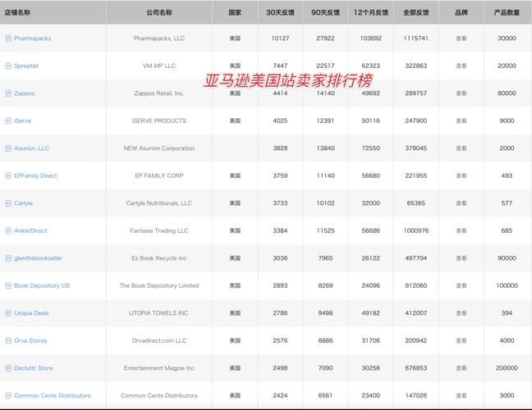View brands for the glenthebookseller row
The height and width of the screenshot is (410, 532).
pyautogui.click(x=461, y=258)
